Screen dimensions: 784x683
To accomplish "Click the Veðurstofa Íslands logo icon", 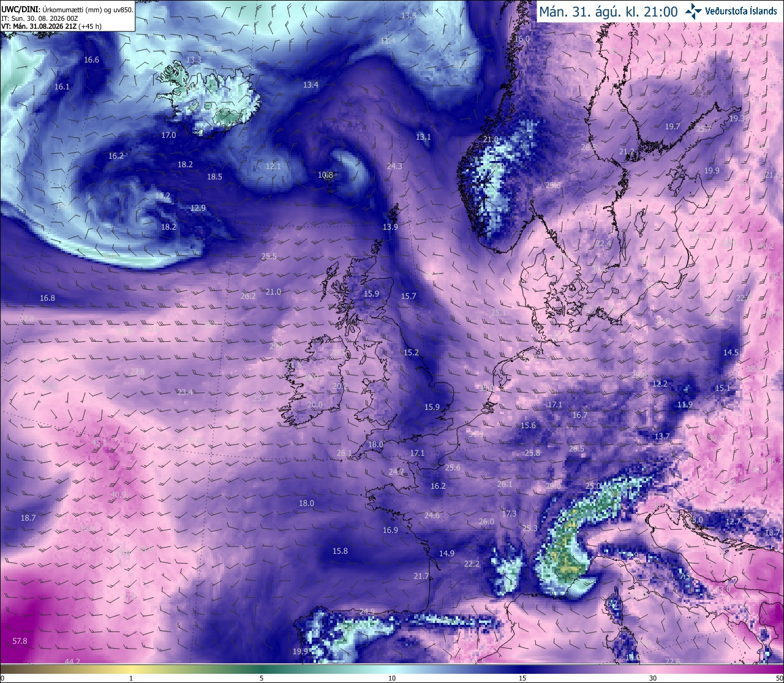I will tap(693, 11).
